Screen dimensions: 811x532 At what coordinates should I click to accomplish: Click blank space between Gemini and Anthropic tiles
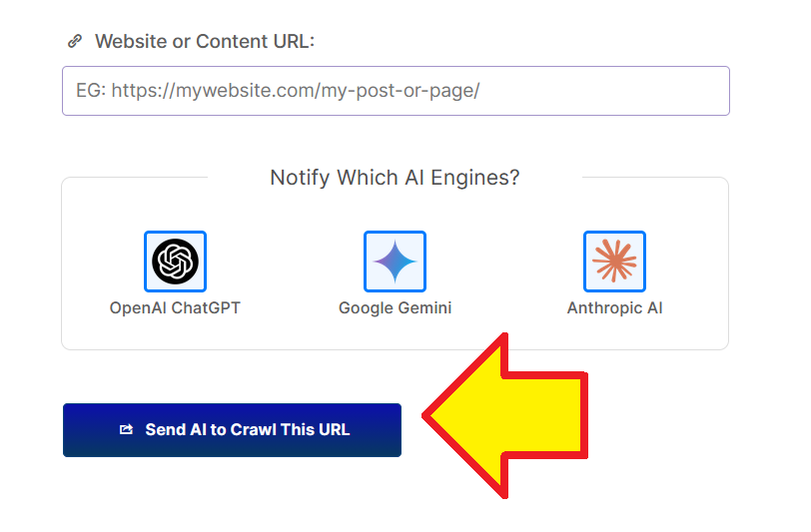(504, 264)
